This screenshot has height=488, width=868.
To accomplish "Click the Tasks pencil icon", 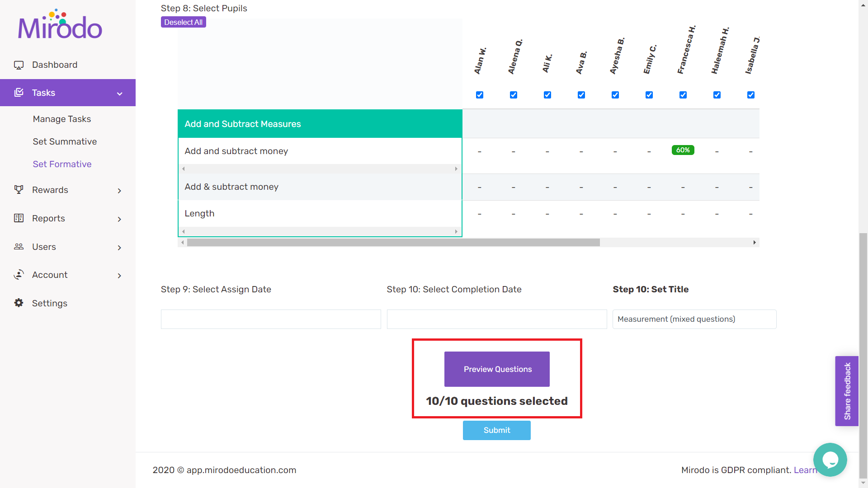I will (x=19, y=93).
